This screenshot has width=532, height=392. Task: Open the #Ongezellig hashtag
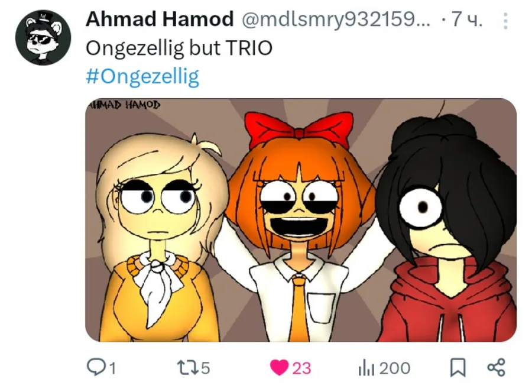tap(142, 76)
